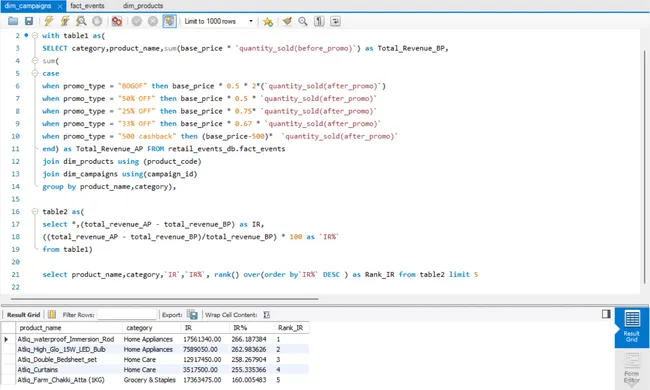Select cell Atliq_Double_Bedsheet_set
Screen dimensions: 650x390
pyautogui.click(x=69, y=359)
